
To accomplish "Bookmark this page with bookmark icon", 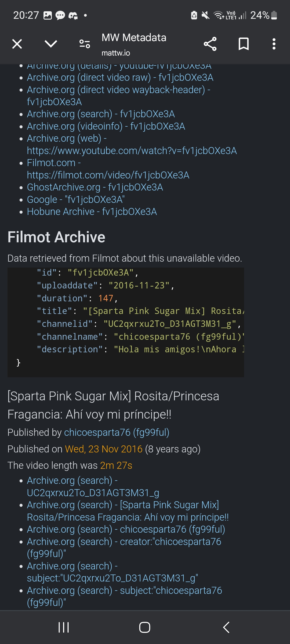I will tap(244, 44).
